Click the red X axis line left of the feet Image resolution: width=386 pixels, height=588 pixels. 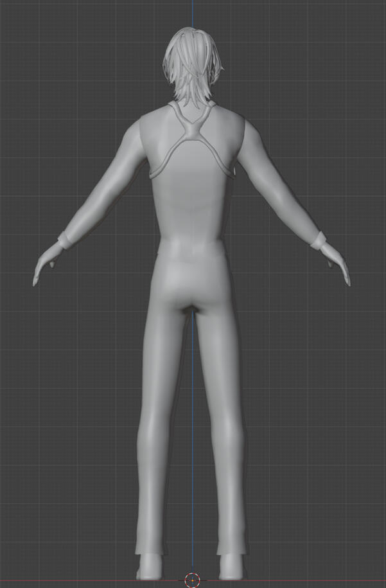64,579
